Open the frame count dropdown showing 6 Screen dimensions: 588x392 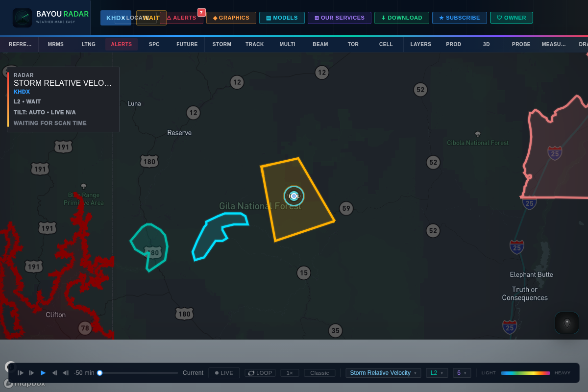pyautogui.click(x=462, y=373)
